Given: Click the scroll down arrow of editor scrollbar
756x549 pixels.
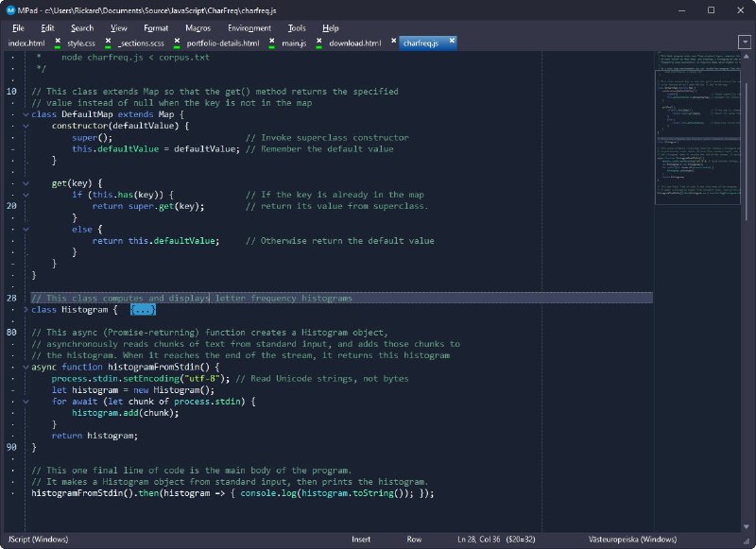Looking at the screenshot, I should coord(747,526).
